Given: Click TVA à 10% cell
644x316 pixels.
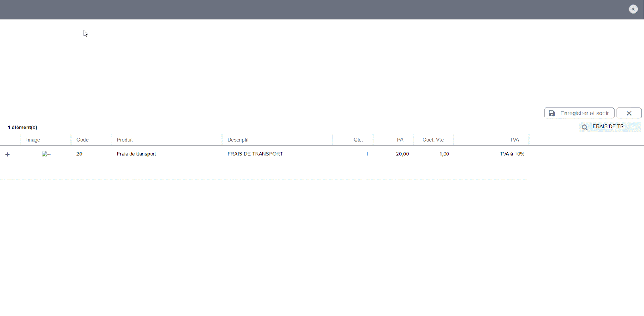Looking at the screenshot, I should pos(512,154).
